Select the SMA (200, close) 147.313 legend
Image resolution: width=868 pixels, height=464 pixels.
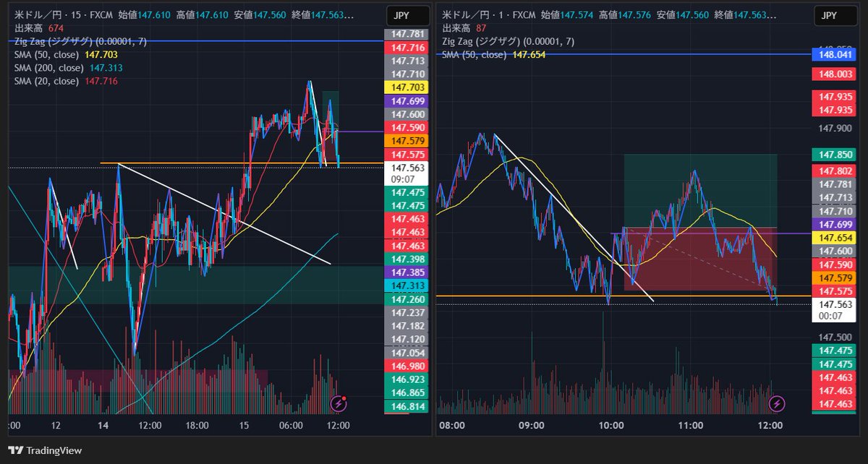68,67
